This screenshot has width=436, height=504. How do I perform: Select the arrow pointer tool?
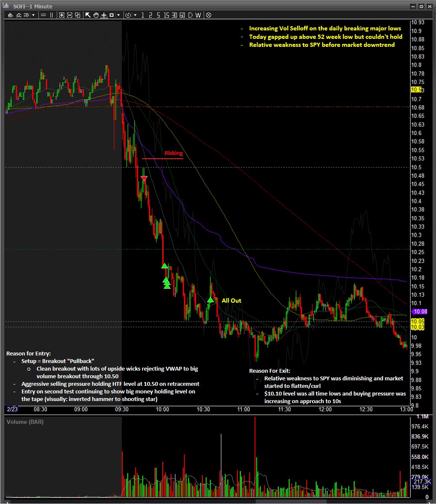pos(88,15)
